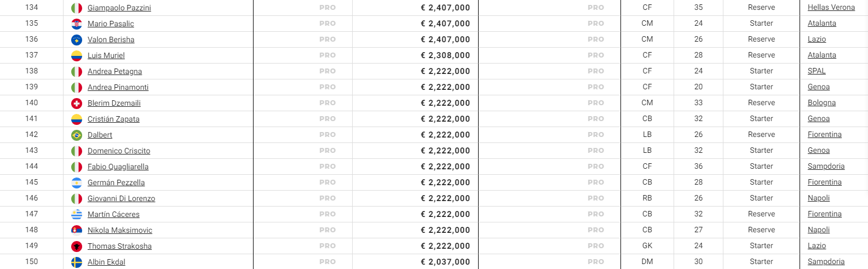Open the Hellas Verona club link

pos(831,7)
